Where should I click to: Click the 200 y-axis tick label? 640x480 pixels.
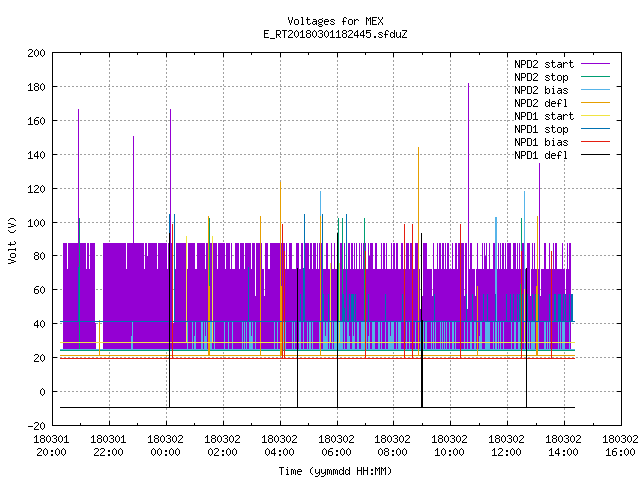coord(36,53)
